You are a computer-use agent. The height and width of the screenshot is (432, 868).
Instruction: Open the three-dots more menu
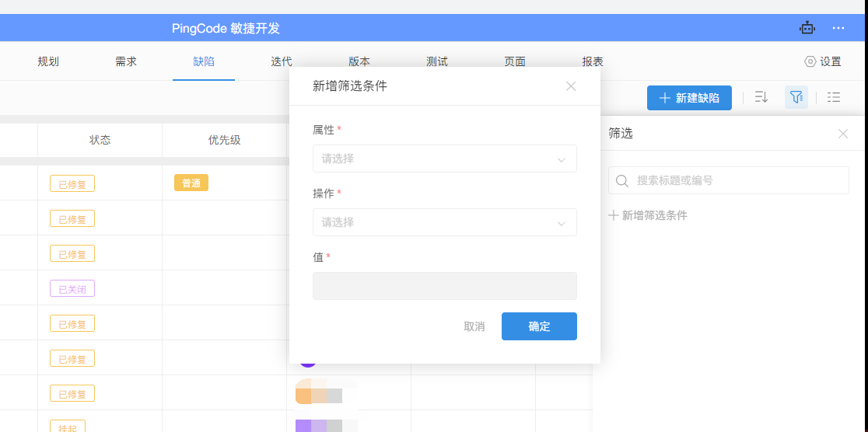838,28
